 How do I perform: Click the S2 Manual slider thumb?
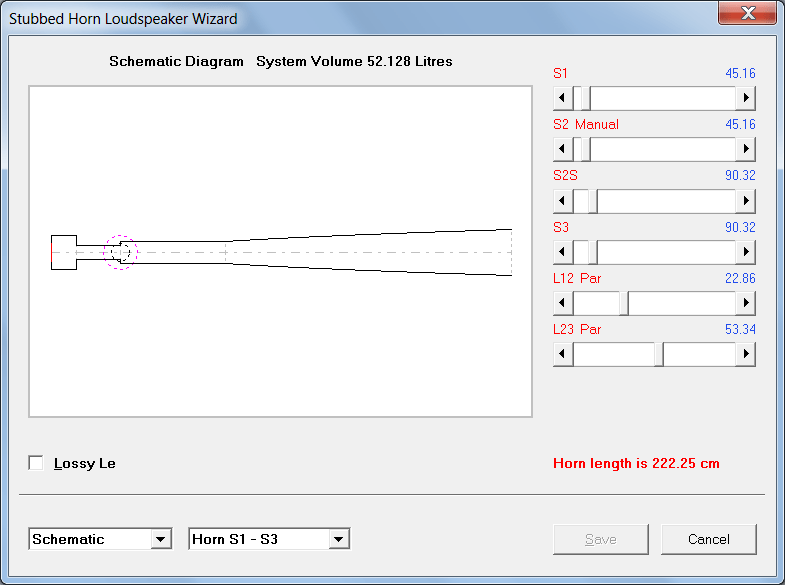point(586,149)
